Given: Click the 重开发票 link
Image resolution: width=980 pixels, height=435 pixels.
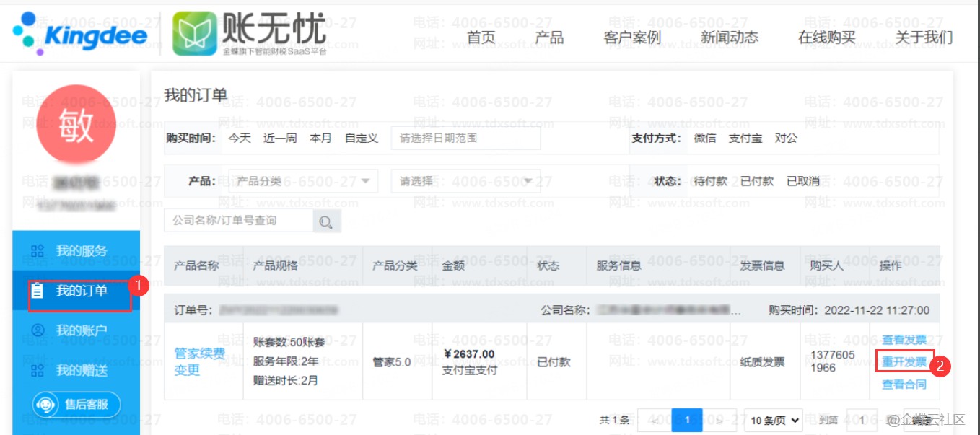Looking at the screenshot, I should click(x=904, y=361).
